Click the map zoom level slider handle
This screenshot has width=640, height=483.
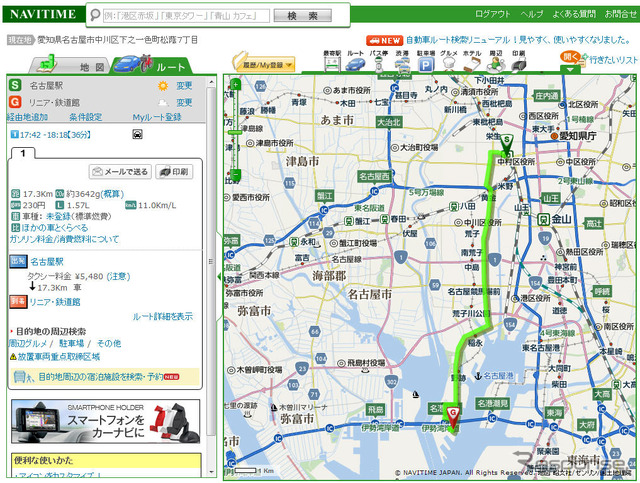pos(235,133)
